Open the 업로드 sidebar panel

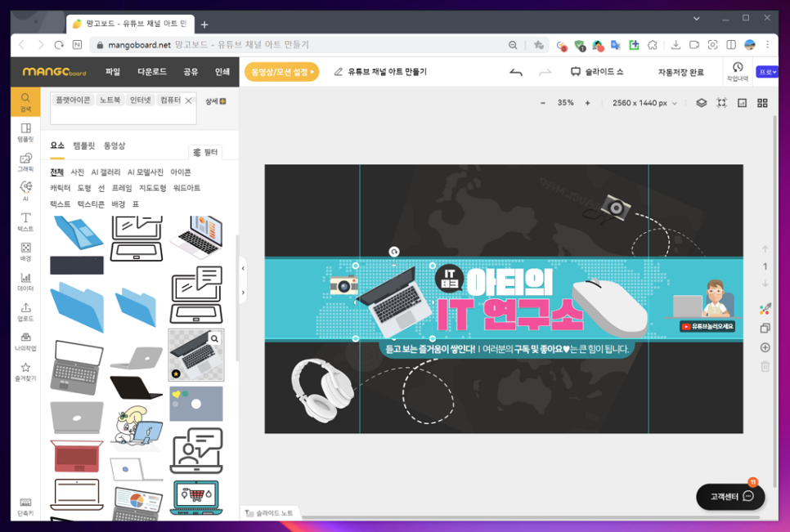click(25, 311)
